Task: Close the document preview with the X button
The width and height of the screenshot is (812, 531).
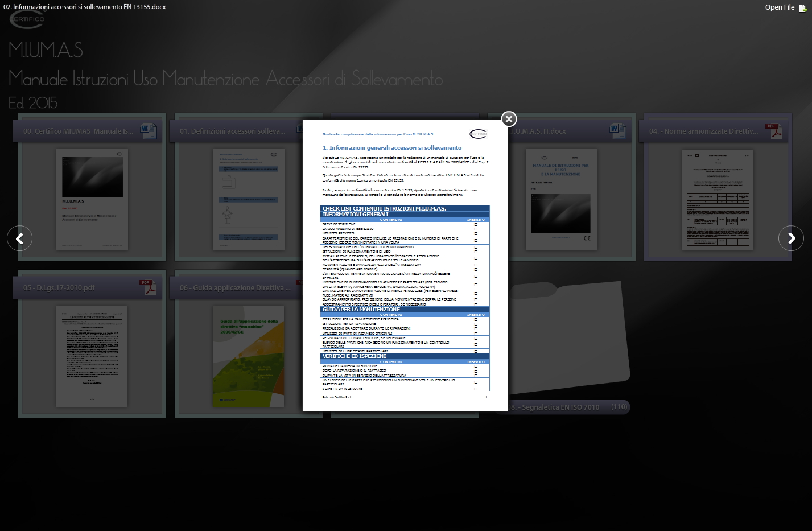Action: tap(509, 118)
